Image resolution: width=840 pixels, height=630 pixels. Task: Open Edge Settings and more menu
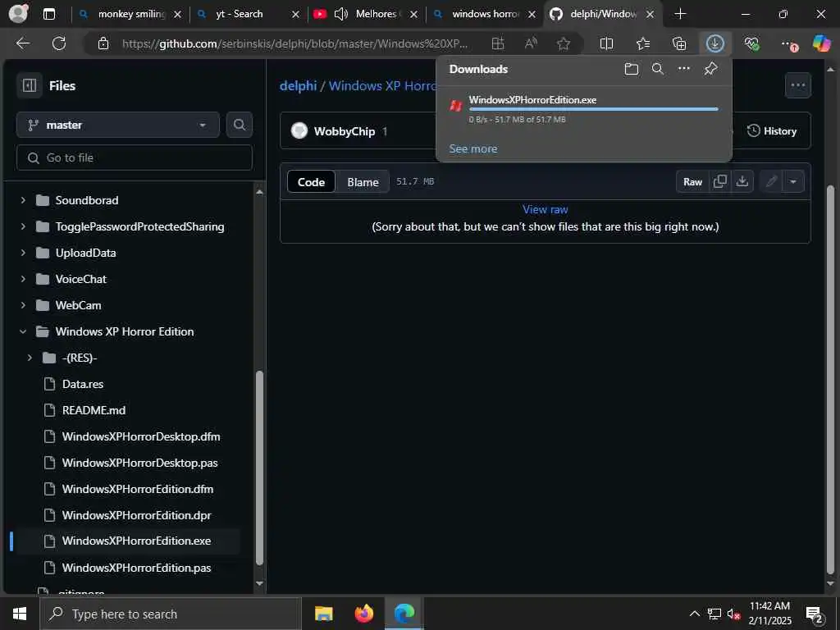(x=788, y=43)
